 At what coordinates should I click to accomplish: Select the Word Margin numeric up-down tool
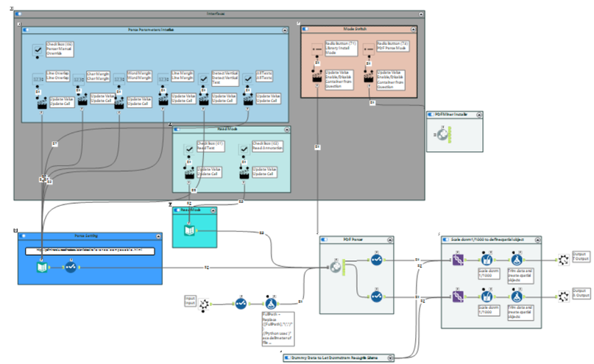coord(119,79)
